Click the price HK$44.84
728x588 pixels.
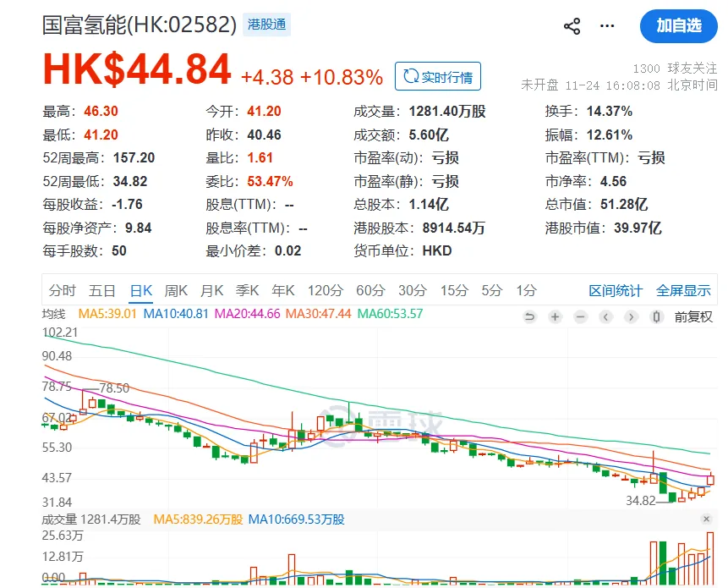coord(137,69)
